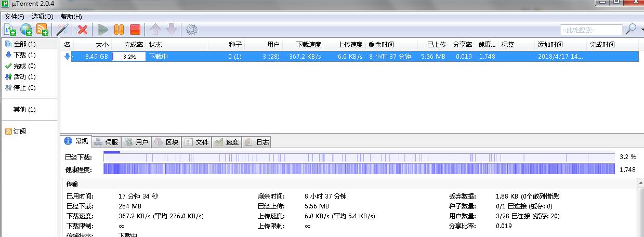Sort by the 完成率 column header
This screenshot has width=644, height=237.
pyautogui.click(x=128, y=45)
